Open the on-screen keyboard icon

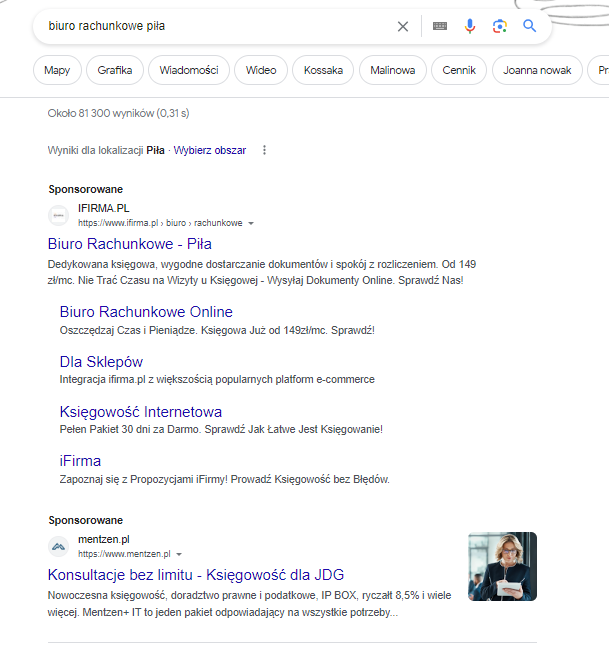pos(440,26)
